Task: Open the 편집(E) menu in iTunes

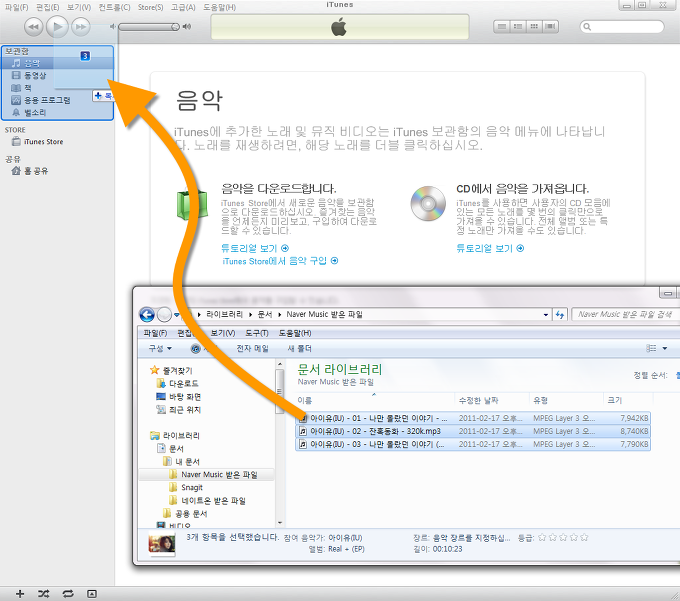Action: tap(48, 7)
